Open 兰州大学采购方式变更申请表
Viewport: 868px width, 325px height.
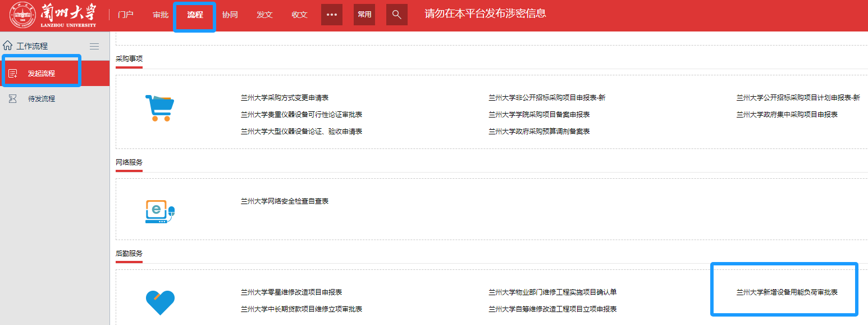pos(285,98)
